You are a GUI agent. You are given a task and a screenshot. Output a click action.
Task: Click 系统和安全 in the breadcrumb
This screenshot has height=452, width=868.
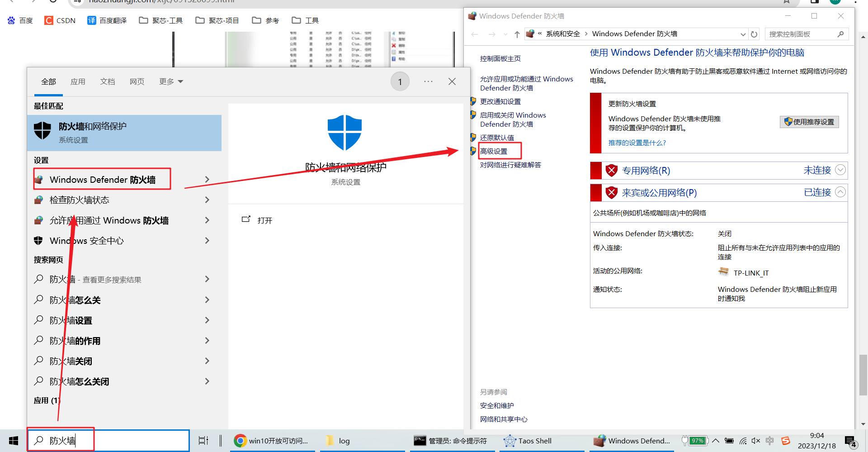coord(563,34)
